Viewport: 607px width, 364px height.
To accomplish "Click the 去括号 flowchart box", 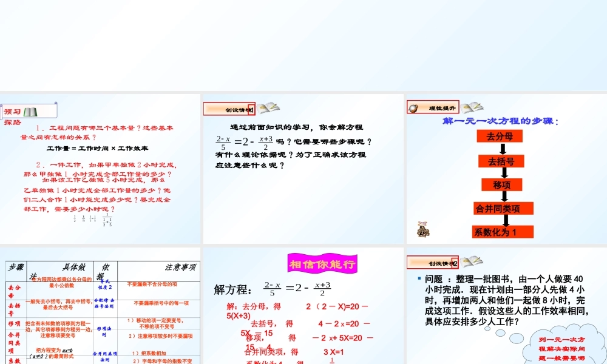I will tap(501, 161).
